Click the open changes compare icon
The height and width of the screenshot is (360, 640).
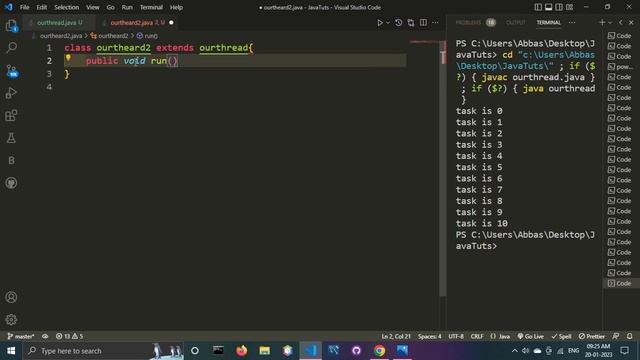pos(411,23)
